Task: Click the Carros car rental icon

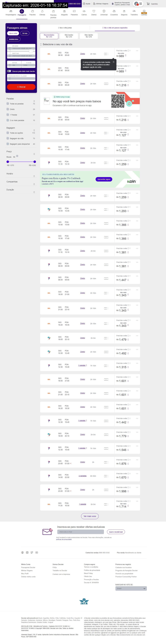Action: click(84, 11)
